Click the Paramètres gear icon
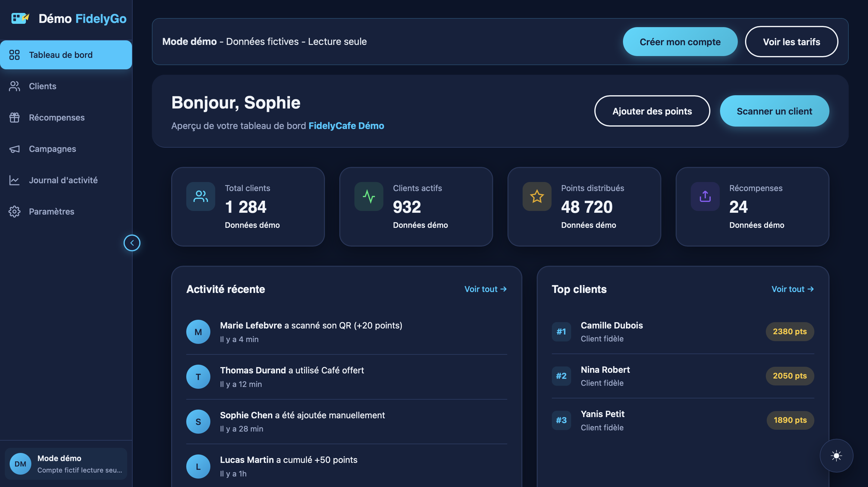 coord(14,212)
